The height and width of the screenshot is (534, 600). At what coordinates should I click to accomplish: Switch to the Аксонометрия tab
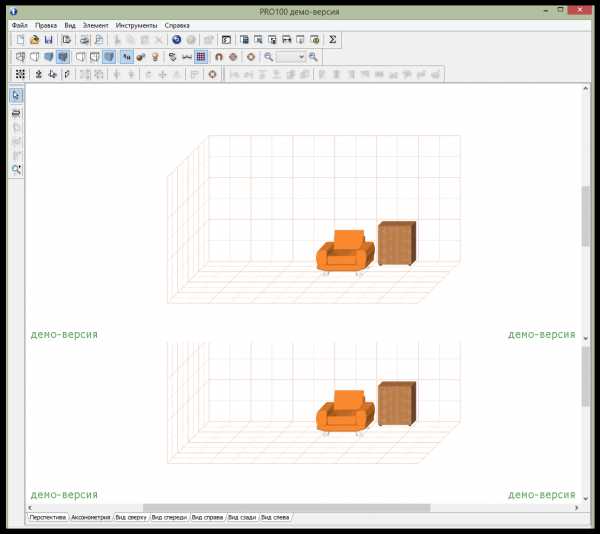[90, 517]
